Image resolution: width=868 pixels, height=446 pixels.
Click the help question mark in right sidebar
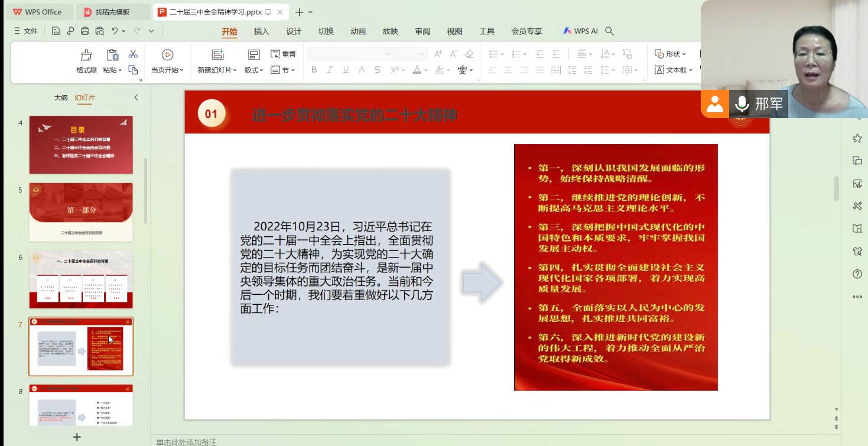857,274
